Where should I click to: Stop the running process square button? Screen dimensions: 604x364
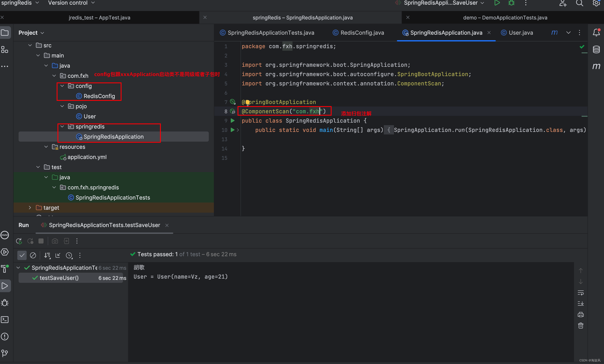pos(41,241)
